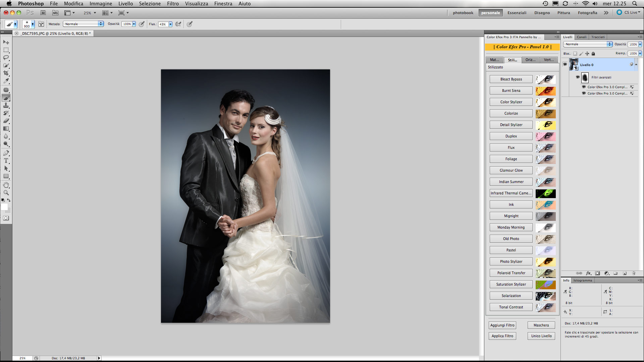The height and width of the screenshot is (362, 644).
Task: Open the Riemp. fill dropdown
Action: pyautogui.click(x=640, y=53)
